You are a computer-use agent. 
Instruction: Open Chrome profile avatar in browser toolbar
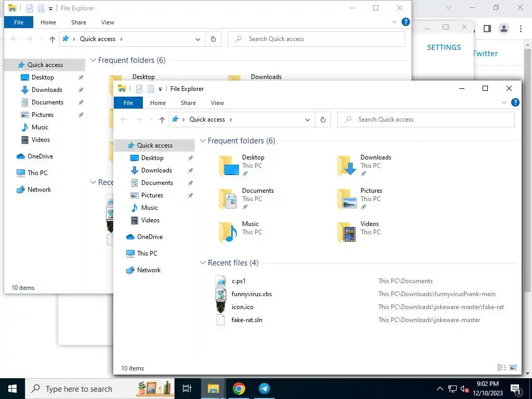tap(504, 29)
